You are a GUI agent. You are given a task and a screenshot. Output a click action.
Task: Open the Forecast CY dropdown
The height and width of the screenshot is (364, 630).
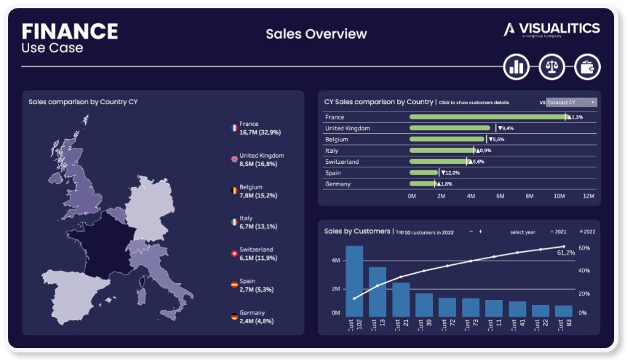point(571,102)
